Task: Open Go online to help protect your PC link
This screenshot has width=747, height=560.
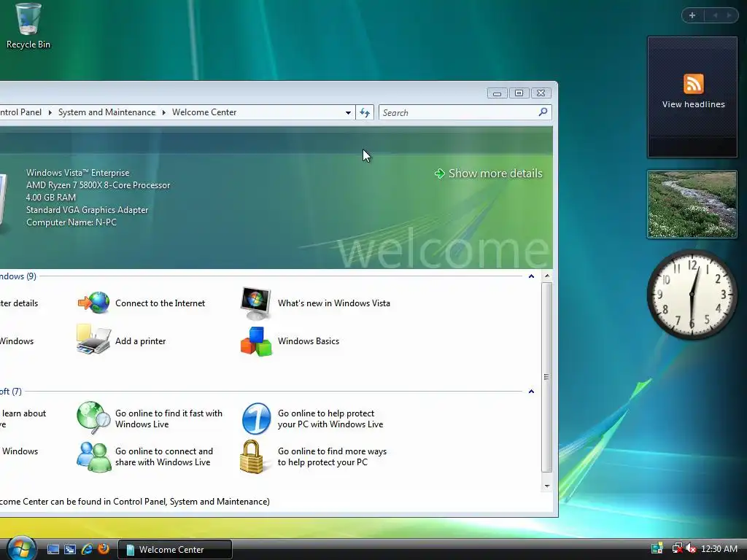Action: click(x=330, y=419)
